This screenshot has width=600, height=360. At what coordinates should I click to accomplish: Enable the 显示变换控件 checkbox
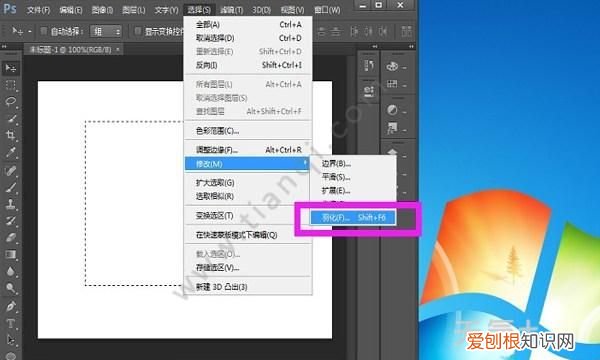tap(138, 31)
